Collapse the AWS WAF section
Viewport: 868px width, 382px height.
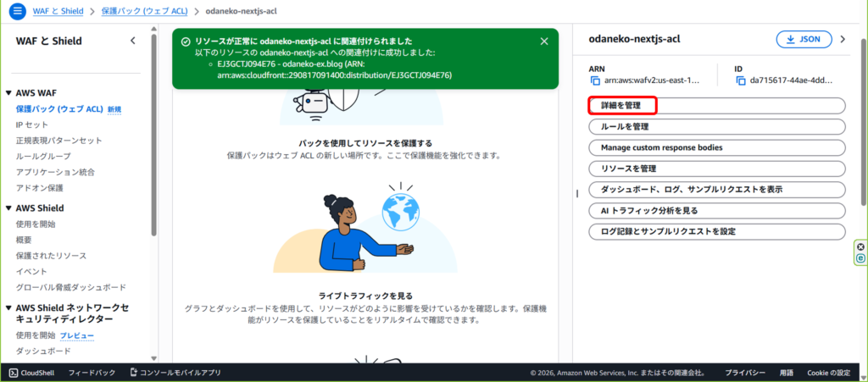8,93
